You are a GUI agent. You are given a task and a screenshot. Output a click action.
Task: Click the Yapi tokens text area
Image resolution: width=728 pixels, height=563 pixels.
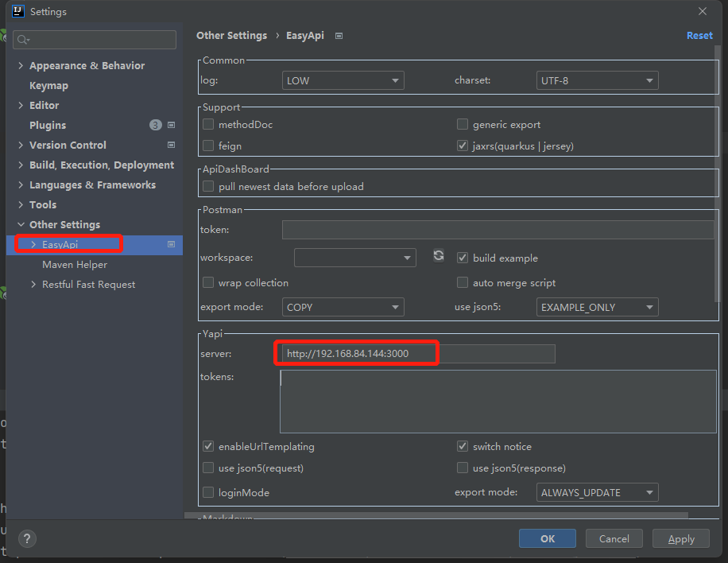point(498,402)
